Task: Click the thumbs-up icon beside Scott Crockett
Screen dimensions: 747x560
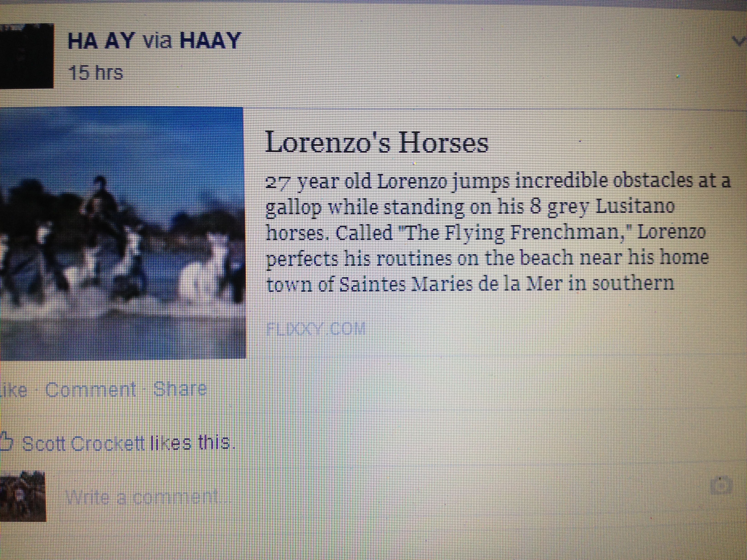Action: (x=7, y=442)
